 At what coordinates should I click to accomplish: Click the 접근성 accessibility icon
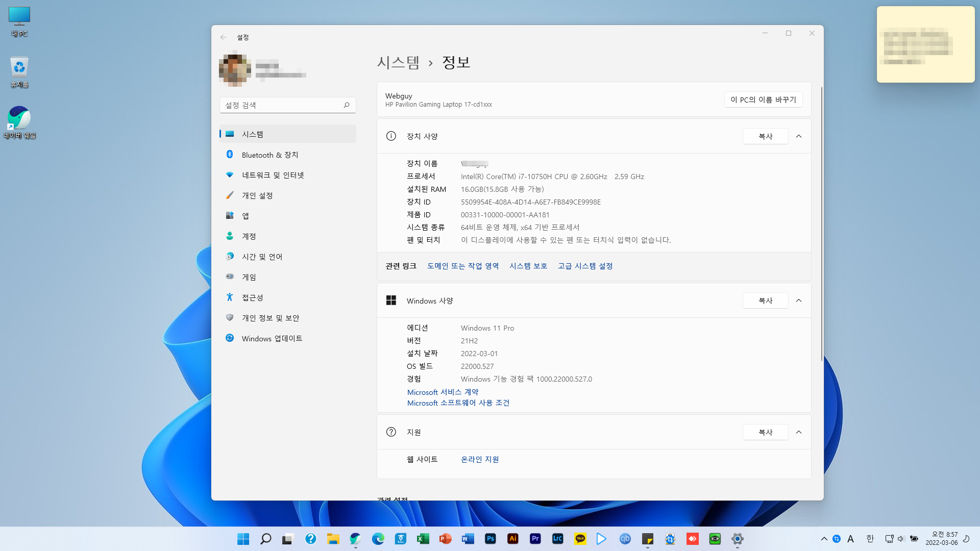pos(230,297)
